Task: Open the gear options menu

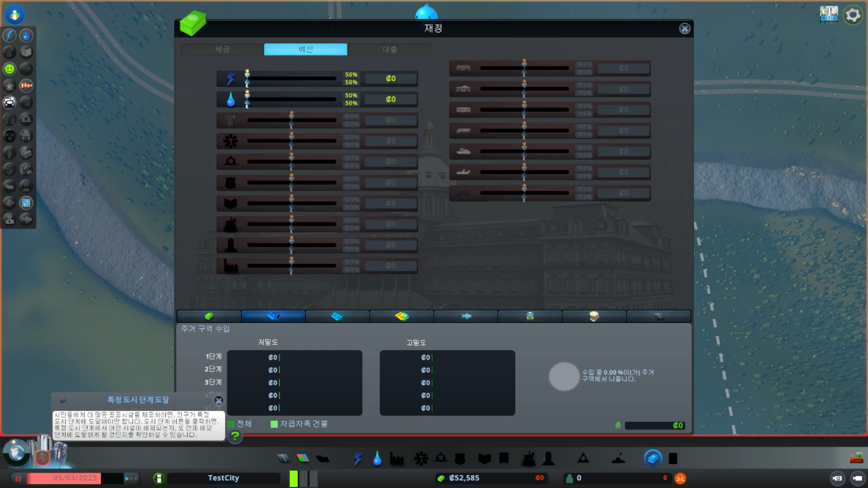Action: (853, 15)
